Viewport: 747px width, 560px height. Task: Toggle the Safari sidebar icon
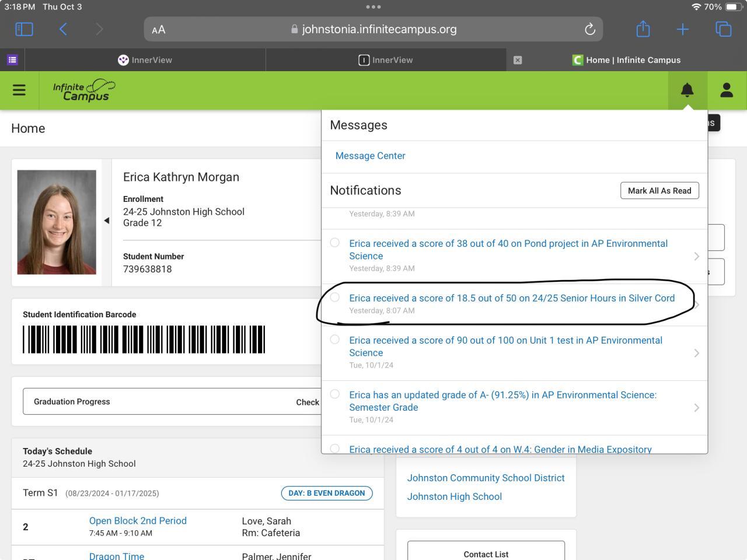pyautogui.click(x=24, y=29)
